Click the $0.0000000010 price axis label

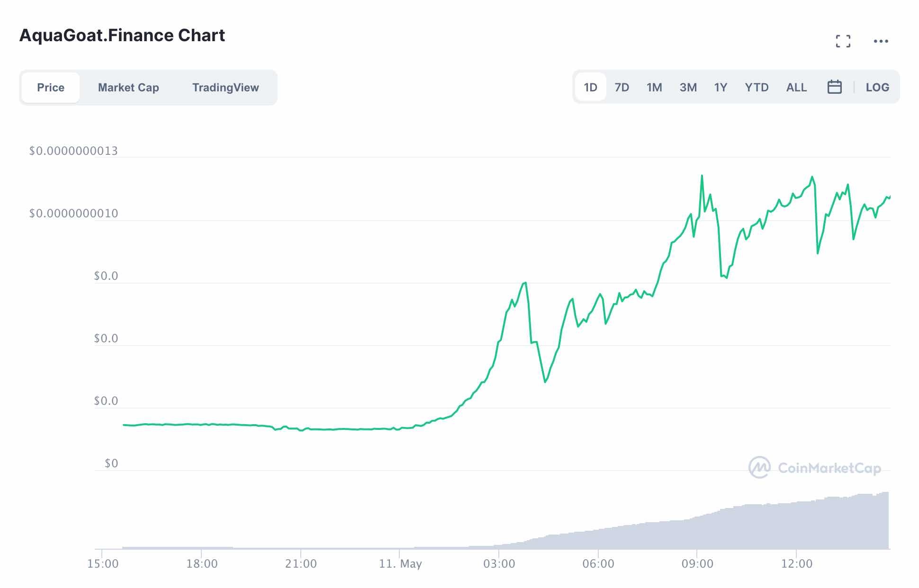(x=73, y=214)
